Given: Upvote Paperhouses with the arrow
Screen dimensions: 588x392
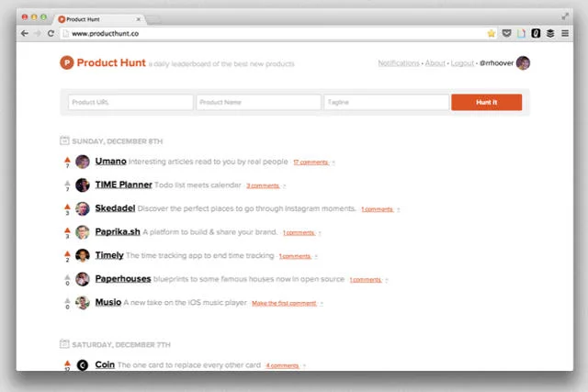Looking at the screenshot, I should (x=67, y=277).
